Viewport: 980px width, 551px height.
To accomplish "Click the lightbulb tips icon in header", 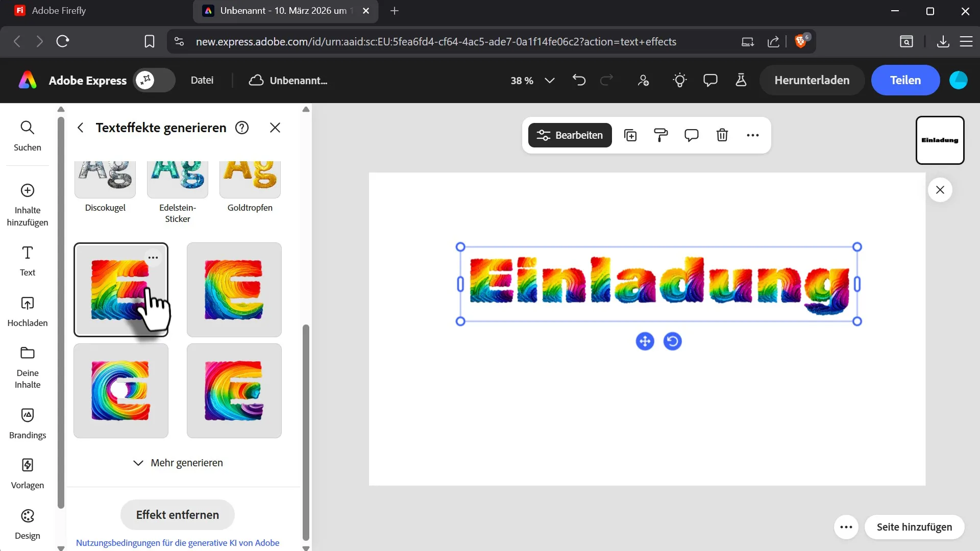I will [x=679, y=80].
